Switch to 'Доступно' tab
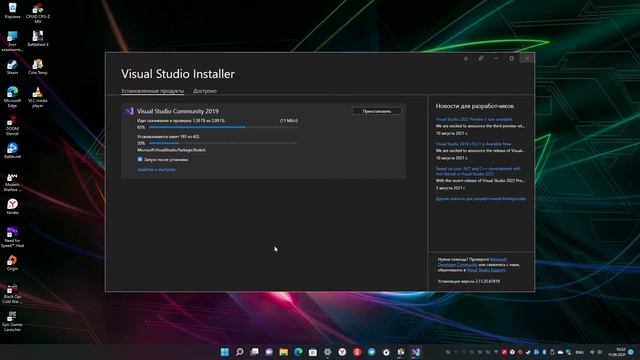640x360 pixels. [205, 91]
